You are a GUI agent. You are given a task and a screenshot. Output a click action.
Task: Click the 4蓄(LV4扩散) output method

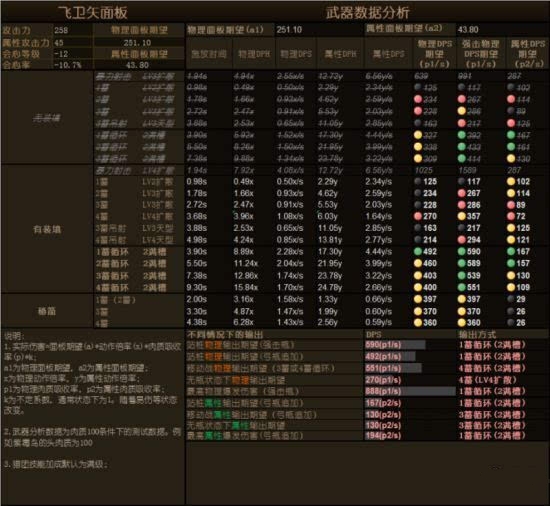click(x=488, y=380)
